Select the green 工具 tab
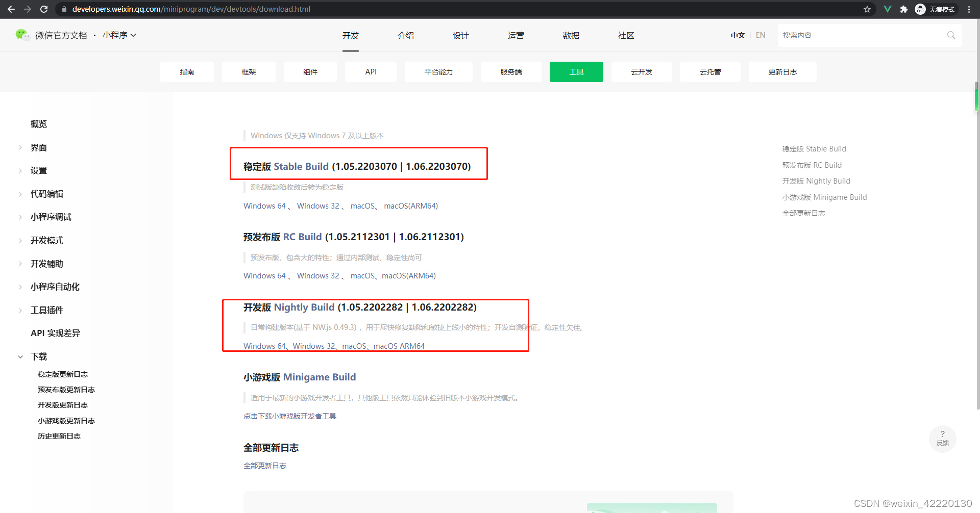Image resolution: width=980 pixels, height=513 pixels. point(576,72)
